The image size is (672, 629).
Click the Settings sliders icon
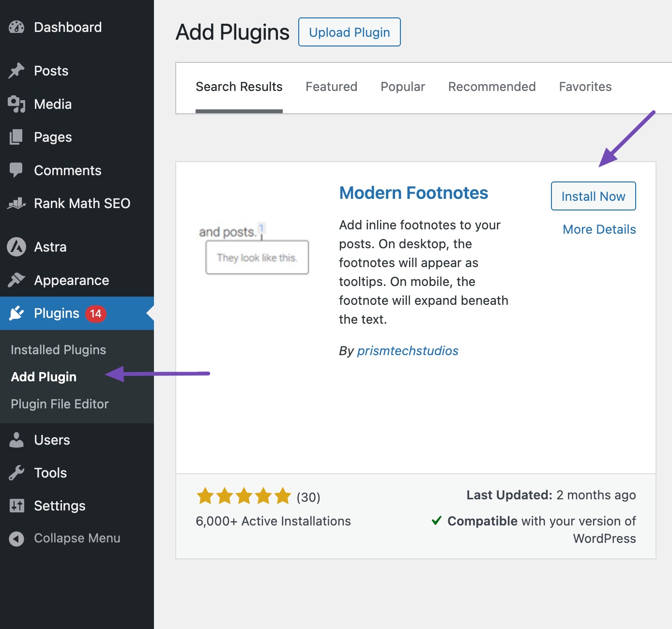(x=16, y=506)
